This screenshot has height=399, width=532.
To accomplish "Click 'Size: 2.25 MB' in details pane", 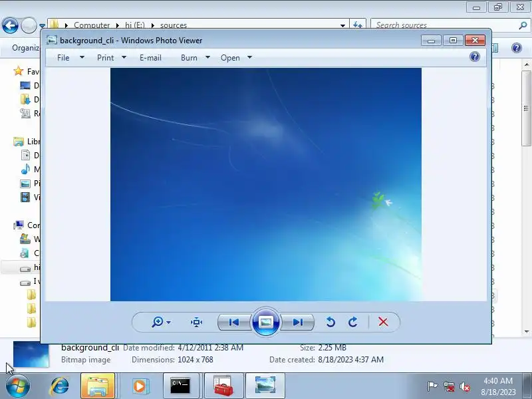I will pos(323,348).
